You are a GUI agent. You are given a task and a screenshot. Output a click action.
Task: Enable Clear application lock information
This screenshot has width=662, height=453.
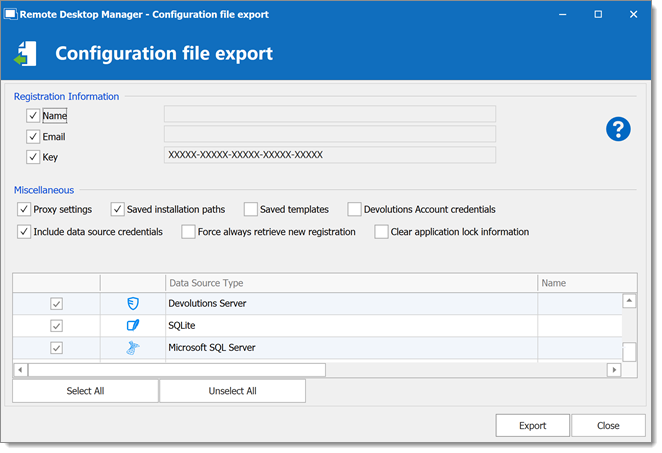(x=381, y=232)
